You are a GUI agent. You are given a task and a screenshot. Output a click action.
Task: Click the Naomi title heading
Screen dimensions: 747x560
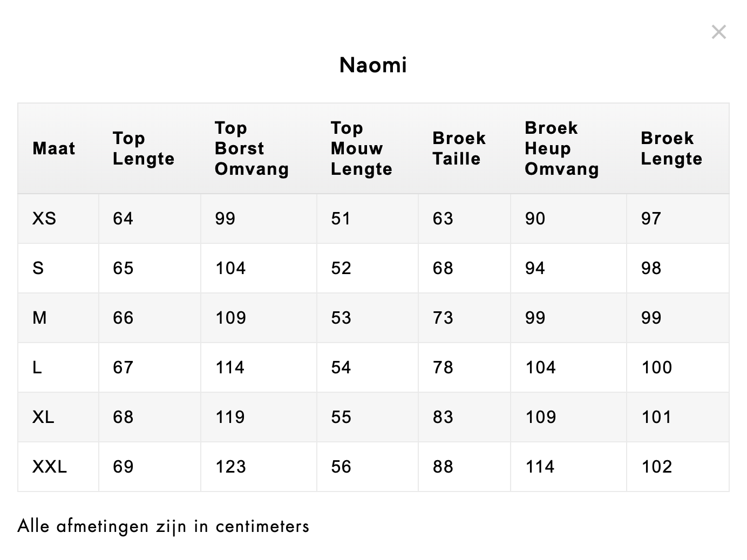click(x=373, y=65)
